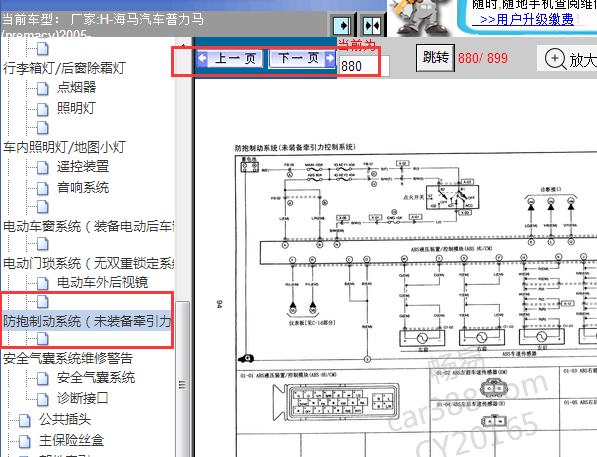
Task: Click the document icon beside 点烟器
Action: pyautogui.click(x=43, y=88)
